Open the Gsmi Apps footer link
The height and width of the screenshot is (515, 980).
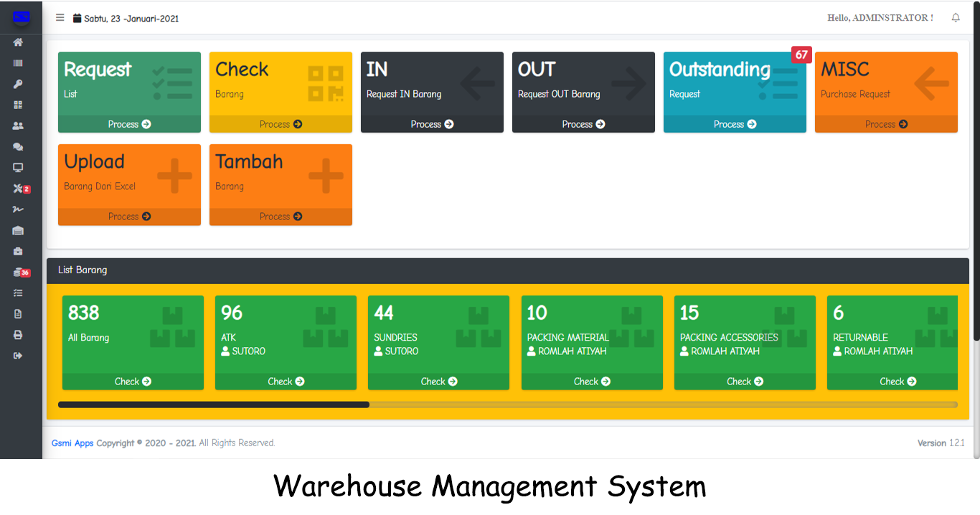coord(72,443)
